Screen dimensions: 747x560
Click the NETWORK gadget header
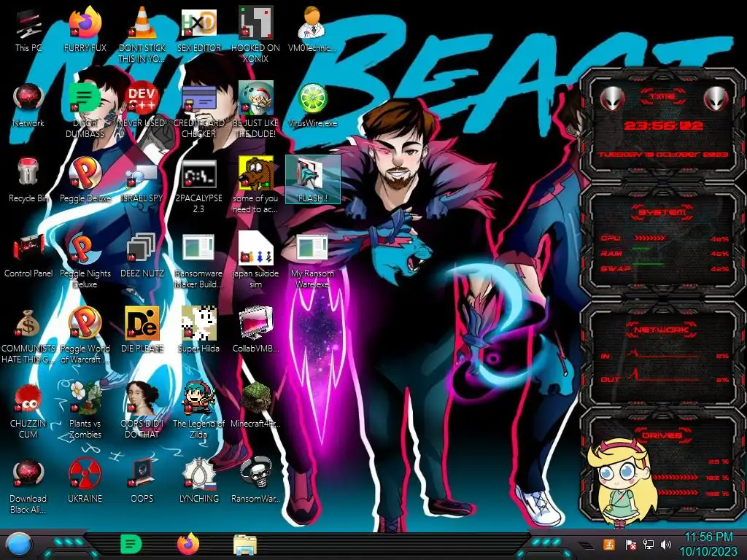(662, 330)
